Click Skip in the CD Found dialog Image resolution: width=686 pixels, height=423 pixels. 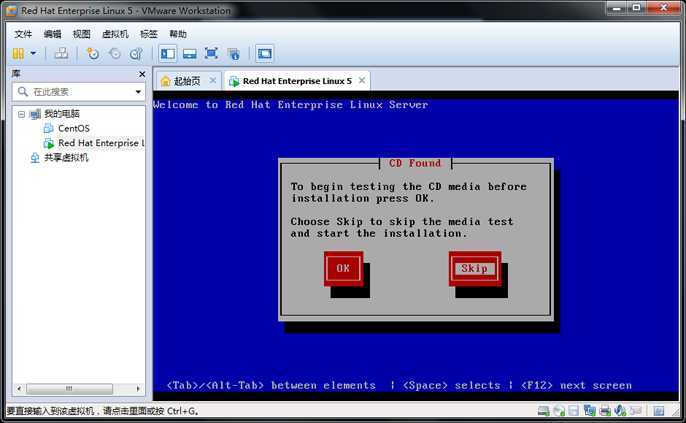pos(475,268)
